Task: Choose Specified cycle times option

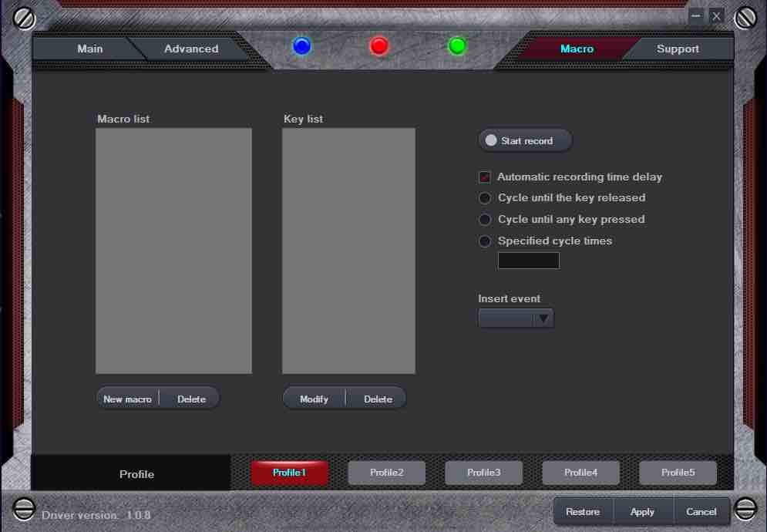Action: coord(485,241)
